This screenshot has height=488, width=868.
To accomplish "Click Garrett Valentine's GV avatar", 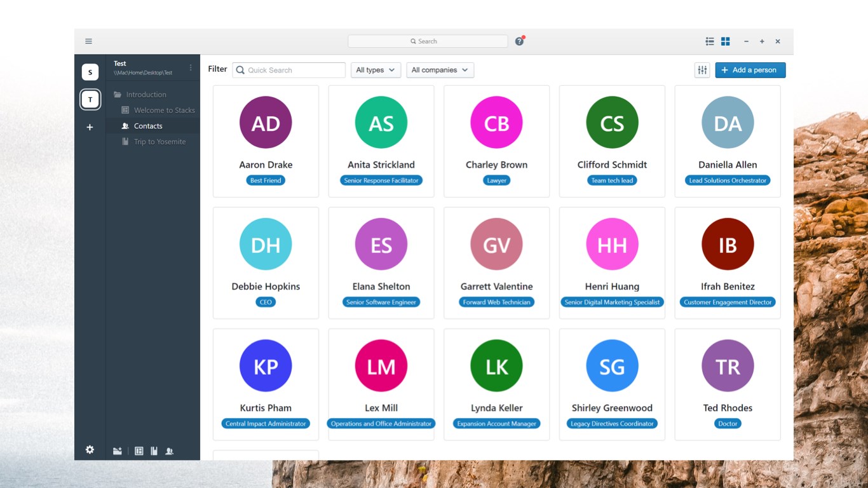I will coord(496,245).
